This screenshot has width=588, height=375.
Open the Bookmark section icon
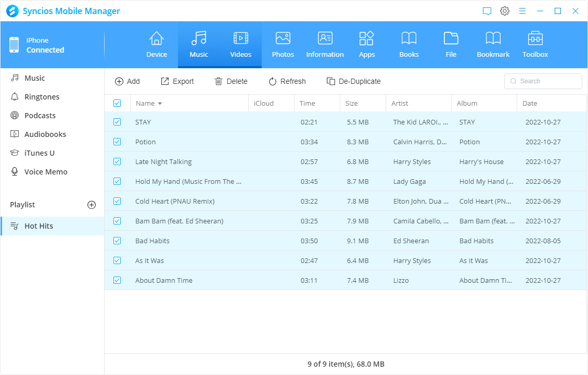[x=493, y=39]
